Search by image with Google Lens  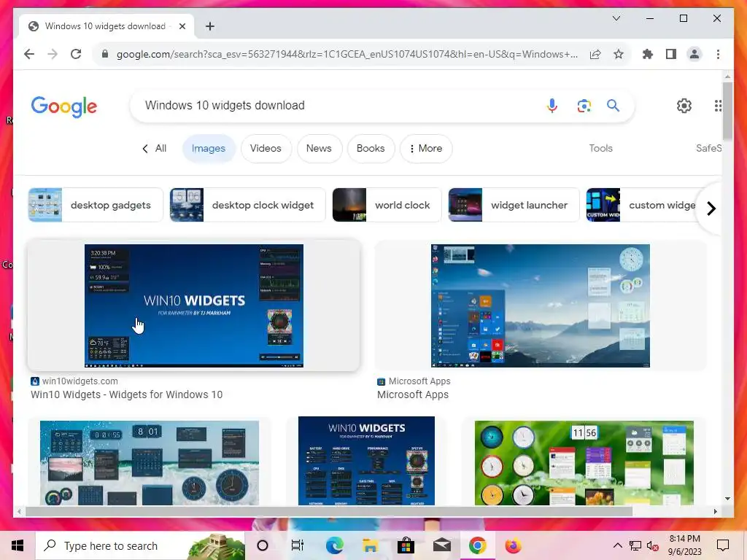point(584,105)
